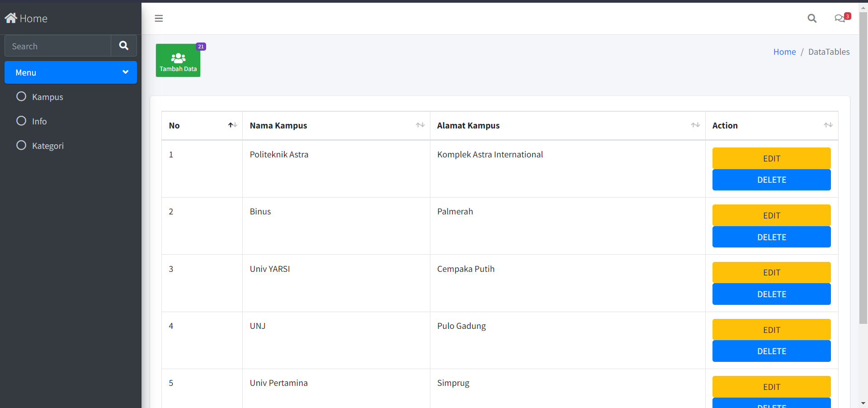
Task: Sort by Action column arrows
Action: (x=828, y=125)
